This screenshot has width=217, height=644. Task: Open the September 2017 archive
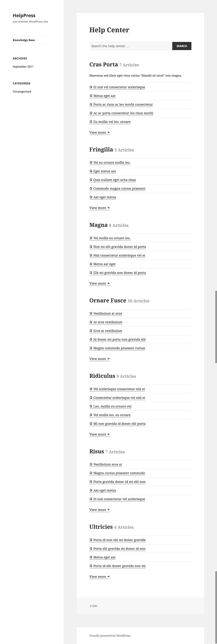(23, 67)
